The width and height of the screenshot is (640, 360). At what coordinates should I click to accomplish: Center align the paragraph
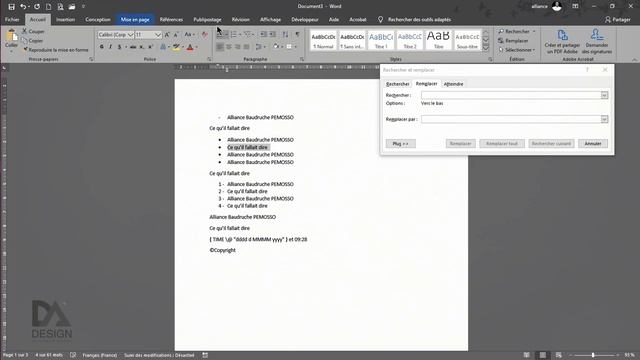tap(229, 47)
